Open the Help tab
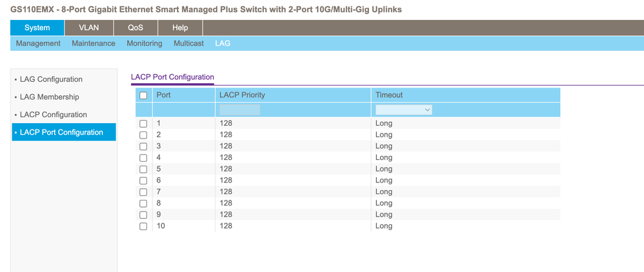The width and height of the screenshot is (644, 272). pos(180,28)
